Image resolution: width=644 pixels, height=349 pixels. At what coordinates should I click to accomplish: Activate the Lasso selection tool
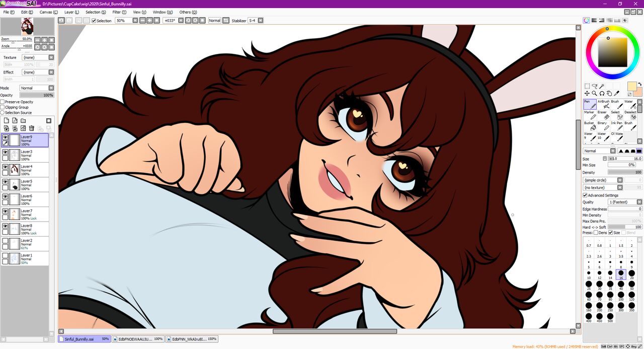tap(594, 86)
